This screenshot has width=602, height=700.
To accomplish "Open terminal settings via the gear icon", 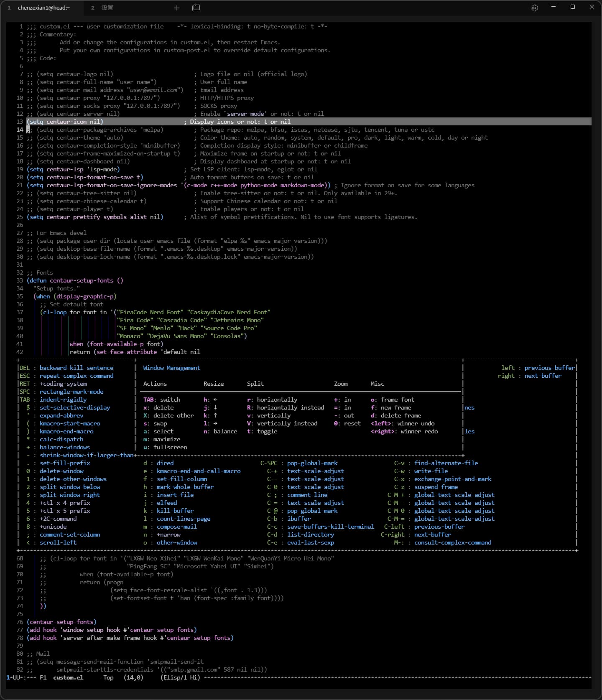I will click(534, 8).
